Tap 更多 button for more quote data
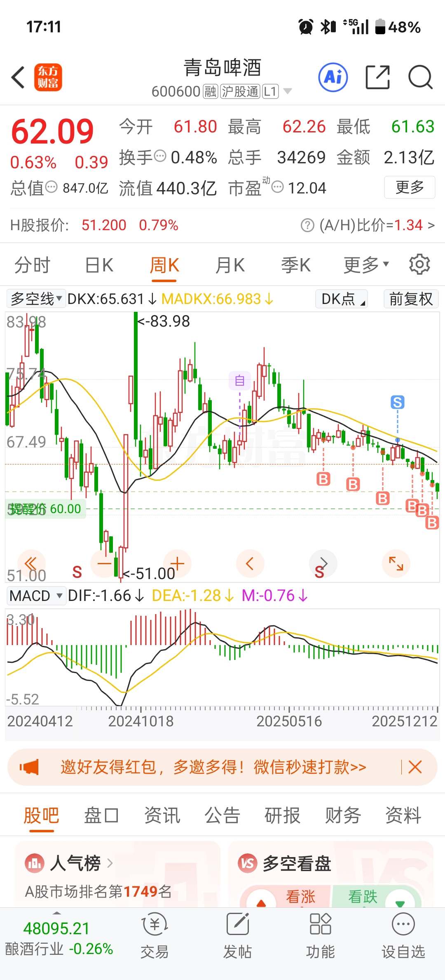 (x=410, y=187)
